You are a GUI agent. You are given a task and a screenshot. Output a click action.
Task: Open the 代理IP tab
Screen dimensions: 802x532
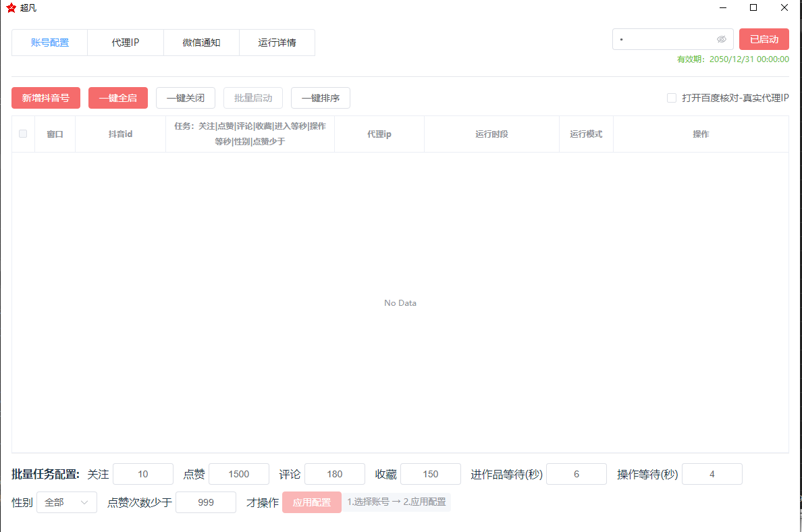coord(125,42)
